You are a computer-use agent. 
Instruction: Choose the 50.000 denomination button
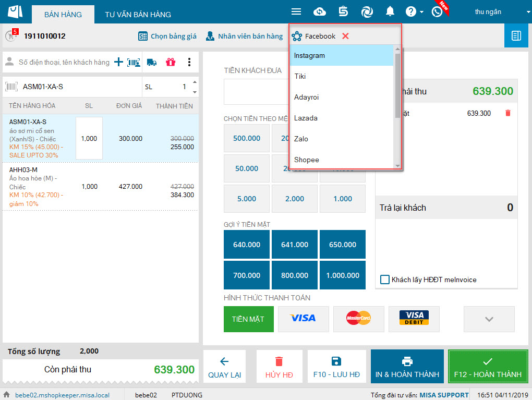247,168
